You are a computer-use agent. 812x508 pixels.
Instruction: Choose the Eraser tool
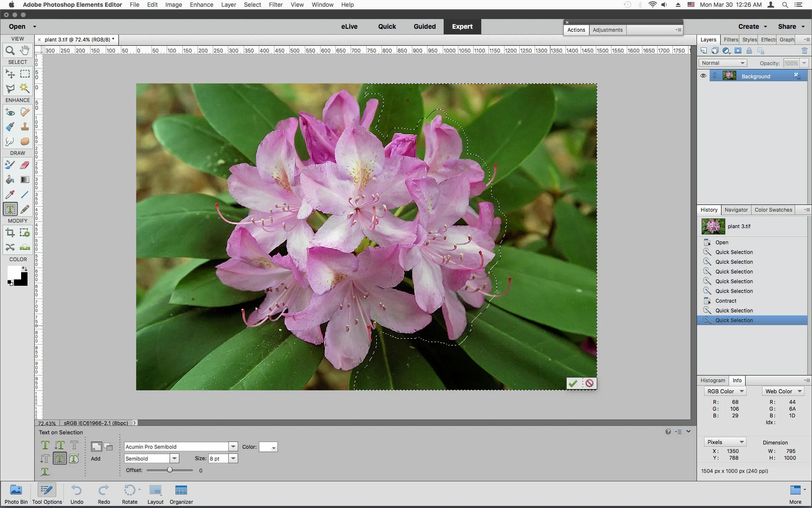pyautogui.click(x=25, y=165)
